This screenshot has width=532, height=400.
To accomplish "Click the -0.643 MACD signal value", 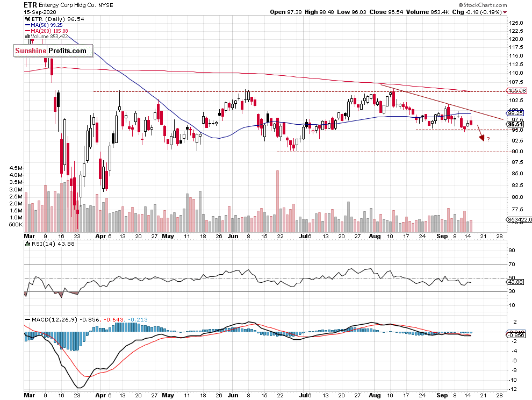I will (113, 319).
